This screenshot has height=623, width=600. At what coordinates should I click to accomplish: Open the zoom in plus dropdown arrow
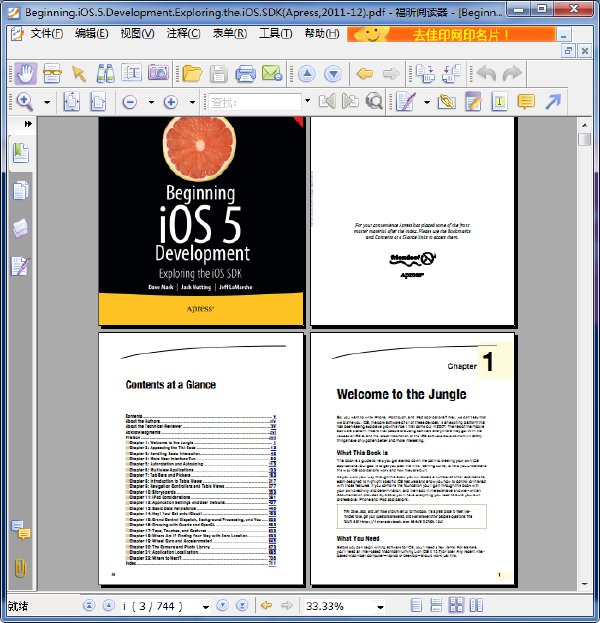(193, 102)
